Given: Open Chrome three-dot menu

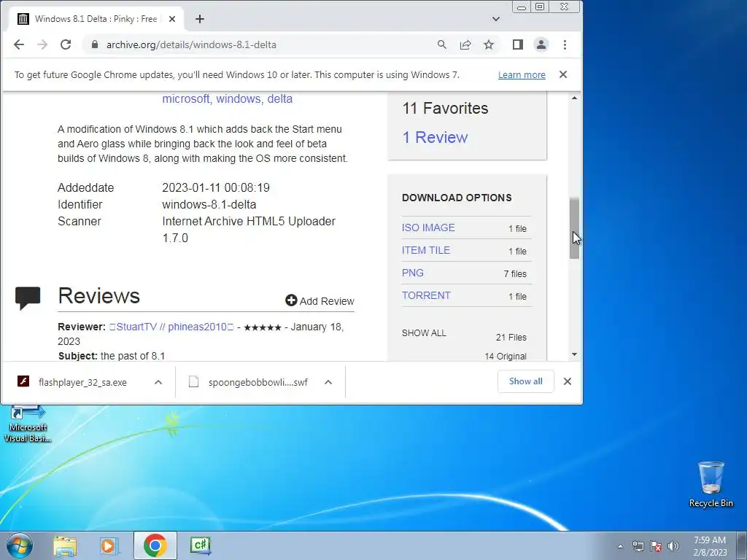Looking at the screenshot, I should [565, 44].
